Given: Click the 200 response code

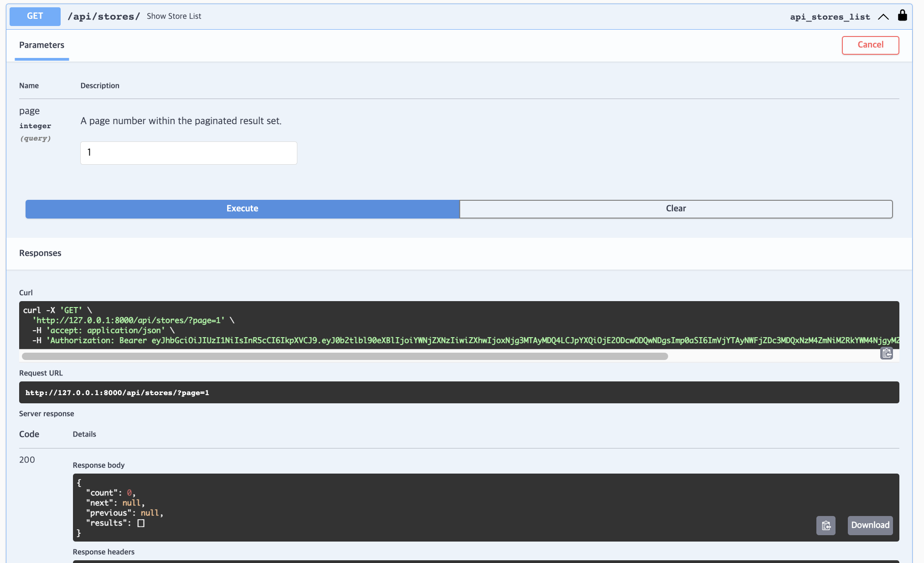Looking at the screenshot, I should pos(27,460).
